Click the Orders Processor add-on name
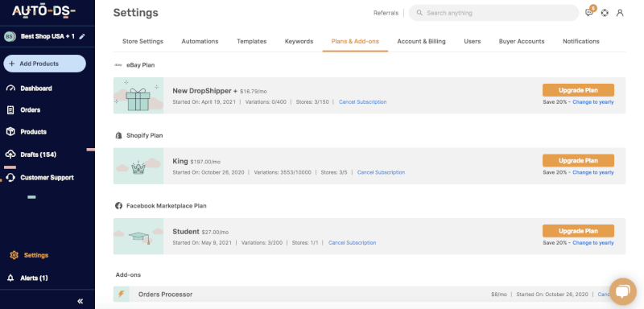Image resolution: width=644 pixels, height=309 pixels. coord(166,295)
